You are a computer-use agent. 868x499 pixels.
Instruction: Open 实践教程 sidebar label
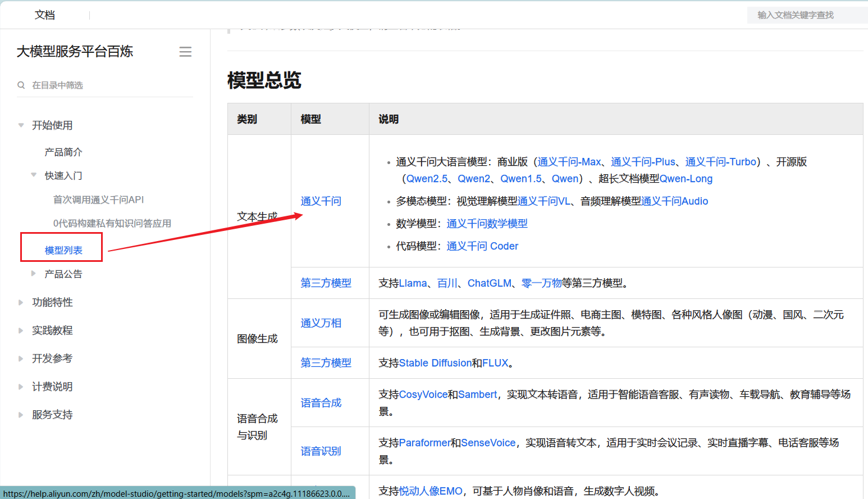(52, 330)
